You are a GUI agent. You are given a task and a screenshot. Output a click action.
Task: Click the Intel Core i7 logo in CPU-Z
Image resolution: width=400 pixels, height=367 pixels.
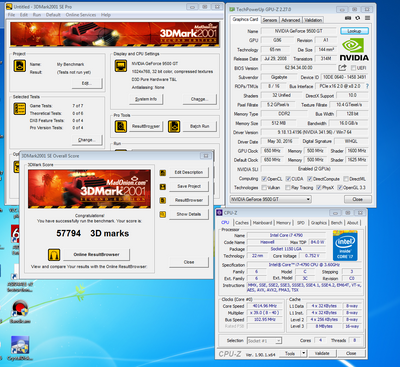coord(345,246)
